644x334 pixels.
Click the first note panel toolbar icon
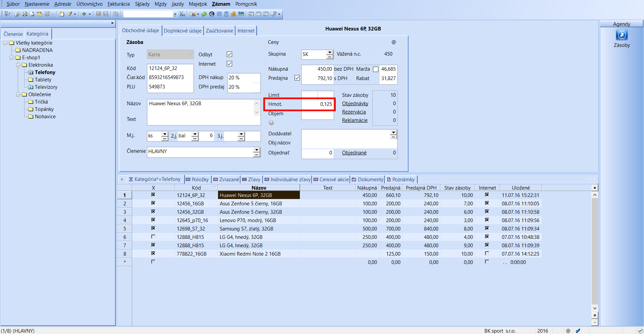click(x=251, y=14)
